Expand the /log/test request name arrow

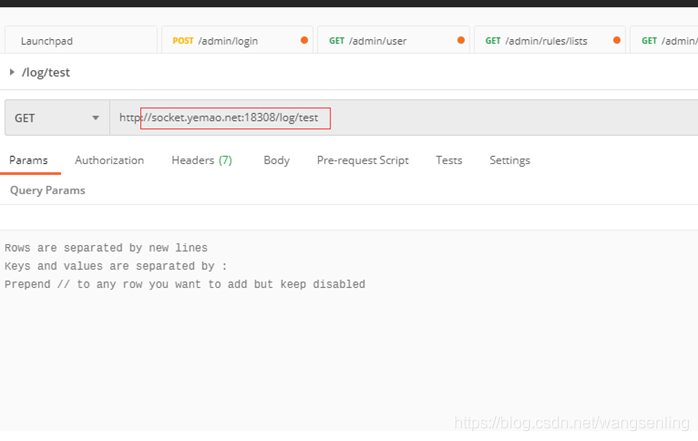pos(12,72)
